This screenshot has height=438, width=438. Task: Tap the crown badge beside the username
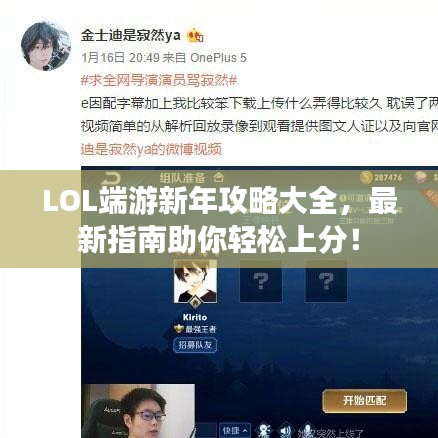click(195, 36)
